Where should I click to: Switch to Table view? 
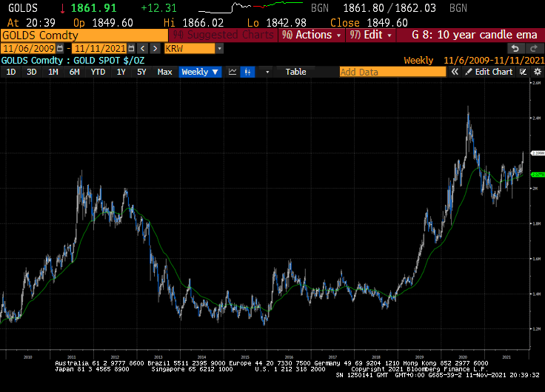295,72
